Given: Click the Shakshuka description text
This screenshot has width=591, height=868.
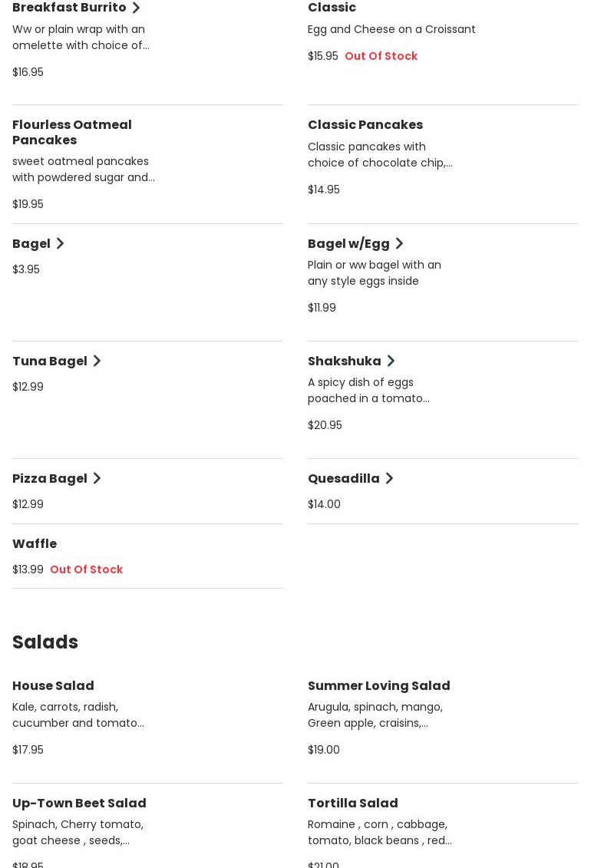Looking at the screenshot, I should (368, 390).
